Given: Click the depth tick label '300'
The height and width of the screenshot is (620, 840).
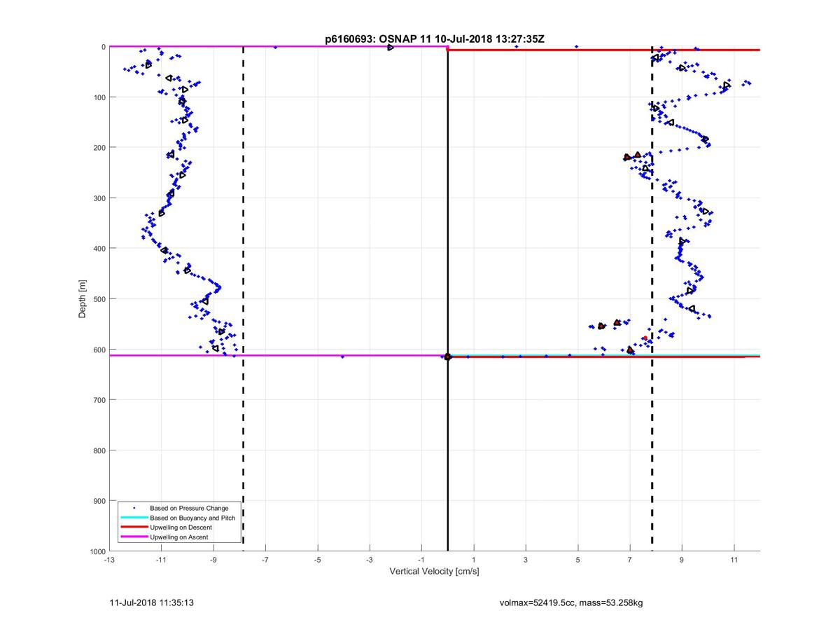Looking at the screenshot, I should pos(99,198).
